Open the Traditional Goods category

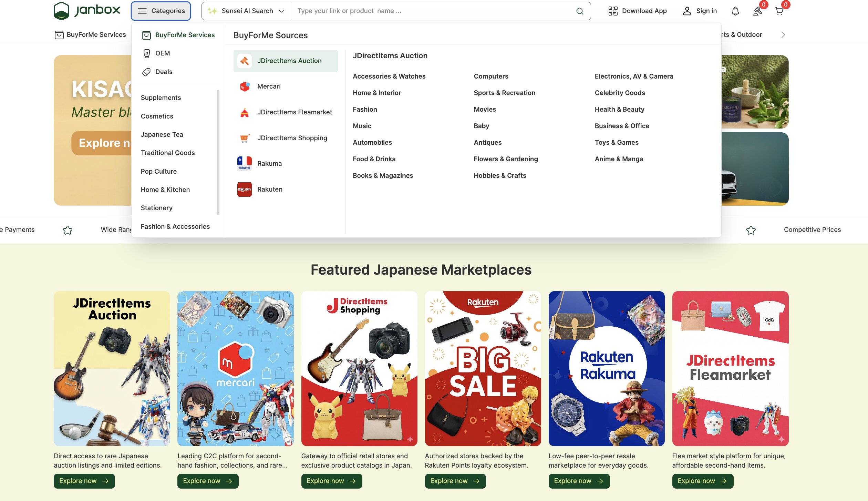168,153
